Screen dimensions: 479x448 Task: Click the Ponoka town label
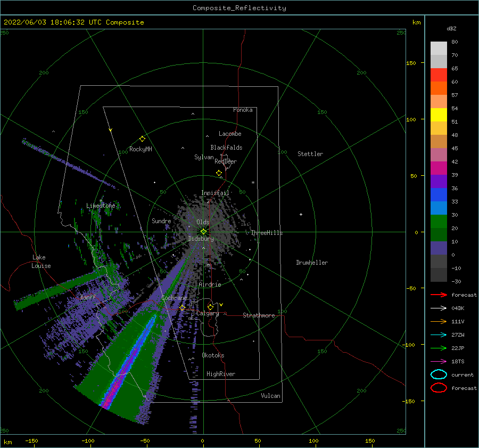[x=243, y=110]
